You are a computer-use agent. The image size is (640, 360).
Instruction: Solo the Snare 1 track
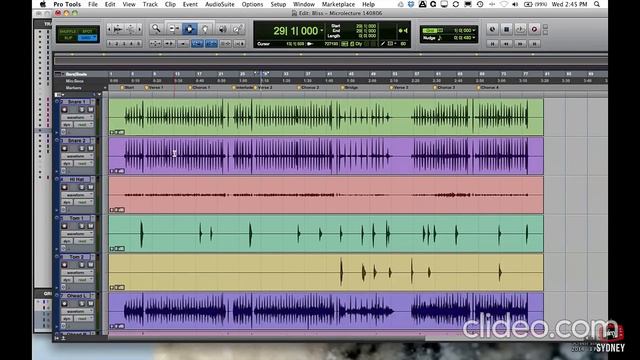82,109
